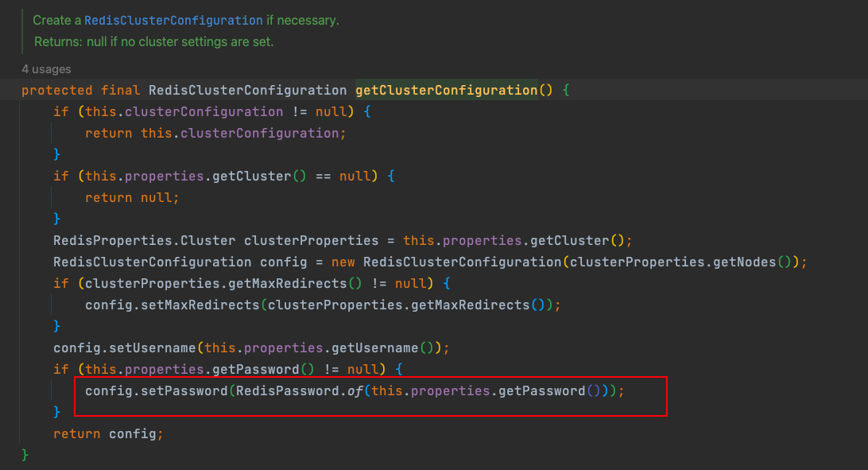Screen dimensions: 868x470
Task: Select "config.setMaxRedirects" call
Action: pos(172,305)
